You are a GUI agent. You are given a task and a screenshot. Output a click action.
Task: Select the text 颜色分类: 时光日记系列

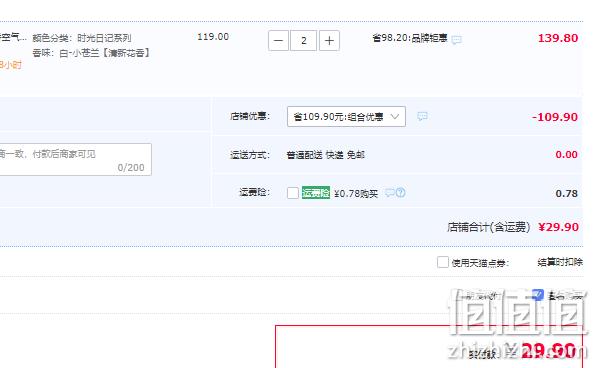click(x=82, y=38)
